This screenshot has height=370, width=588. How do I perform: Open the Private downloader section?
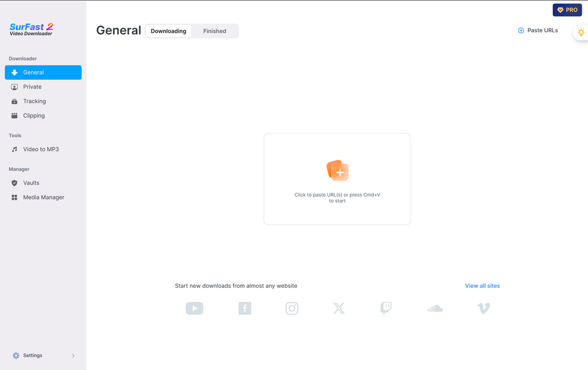point(43,87)
